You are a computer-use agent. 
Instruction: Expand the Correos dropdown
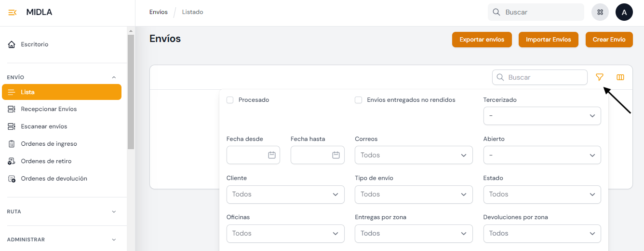pos(413,155)
